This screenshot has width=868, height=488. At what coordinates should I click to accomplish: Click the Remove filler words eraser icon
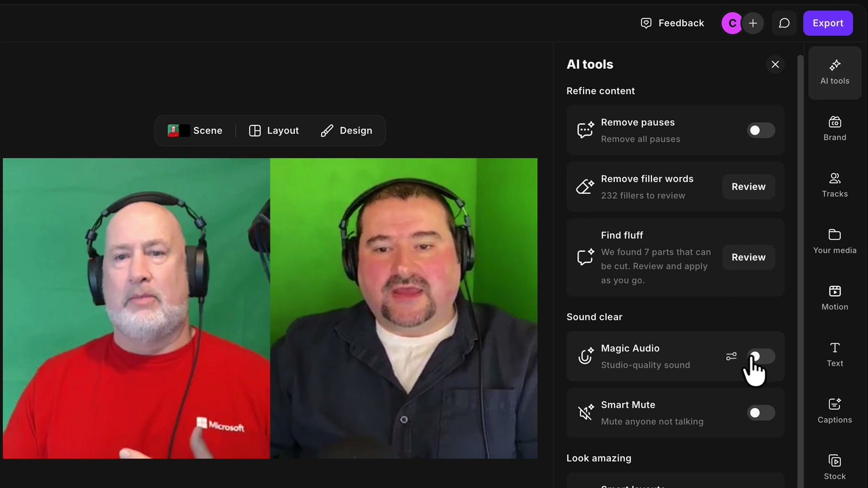point(585,187)
